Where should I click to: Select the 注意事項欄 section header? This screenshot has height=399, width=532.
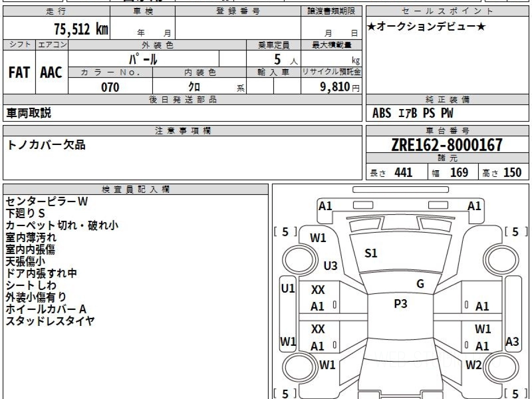tap(182, 130)
